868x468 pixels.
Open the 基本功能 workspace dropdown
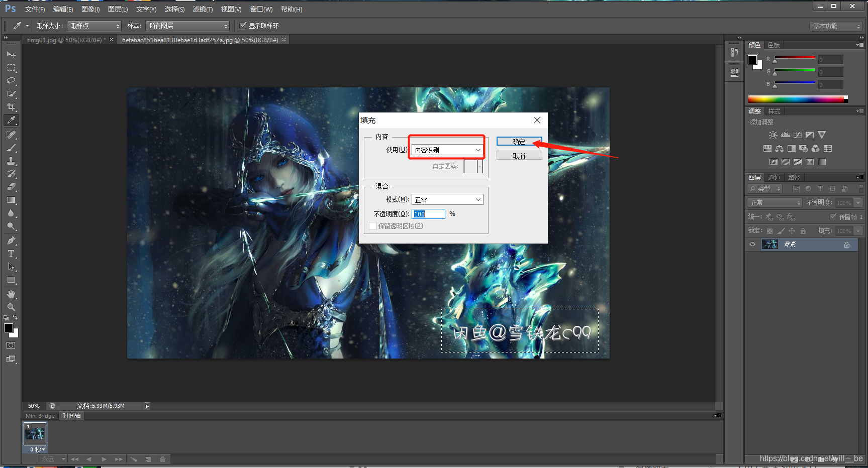point(836,26)
